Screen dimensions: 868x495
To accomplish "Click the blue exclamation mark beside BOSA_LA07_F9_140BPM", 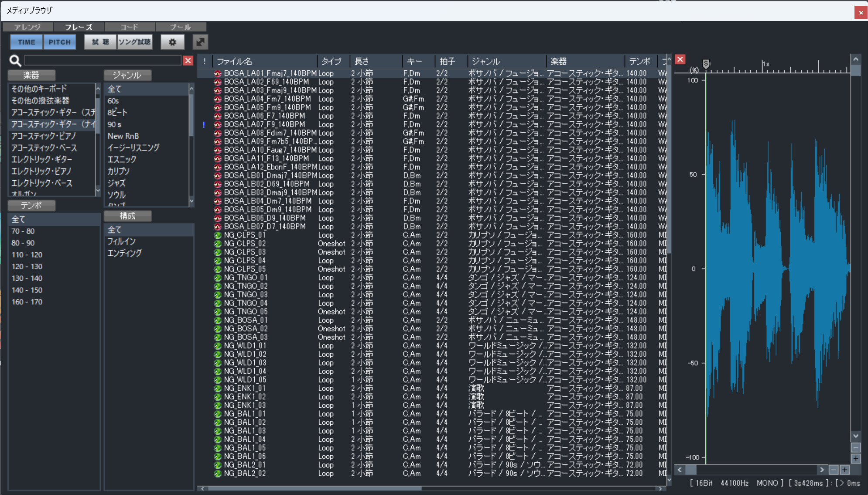I will 204,125.
